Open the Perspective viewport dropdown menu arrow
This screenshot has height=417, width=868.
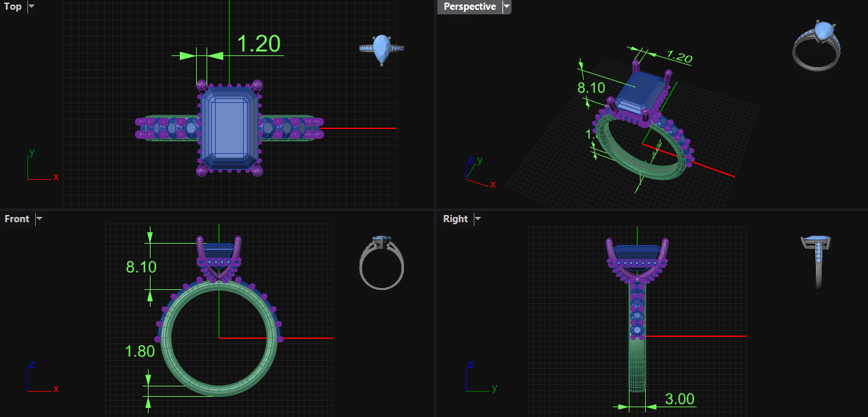coord(506,7)
